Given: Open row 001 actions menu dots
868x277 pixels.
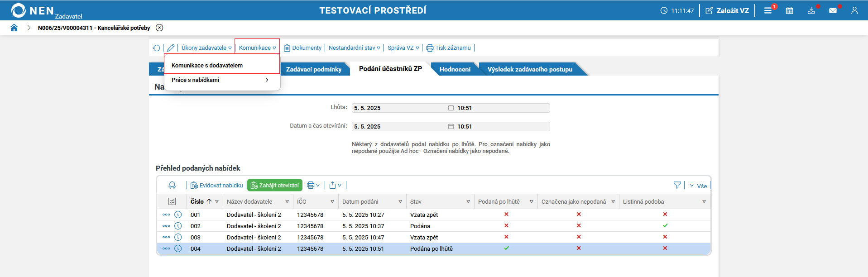Looking at the screenshot, I should [166, 215].
